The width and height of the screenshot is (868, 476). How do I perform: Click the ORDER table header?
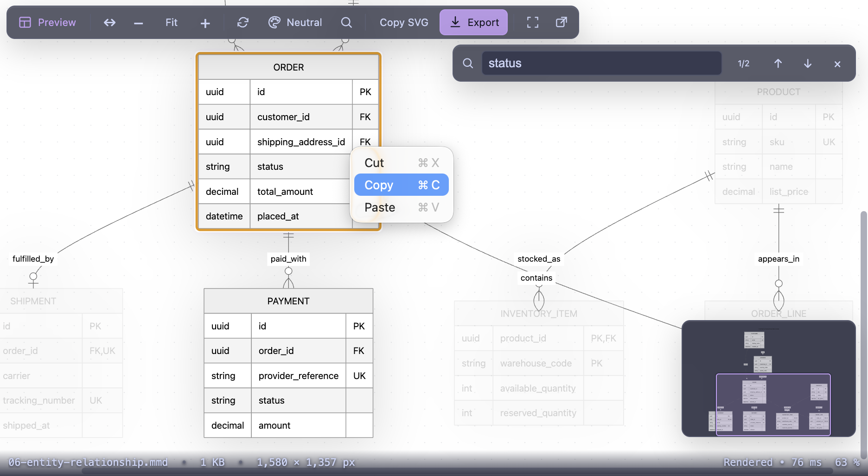(x=288, y=67)
